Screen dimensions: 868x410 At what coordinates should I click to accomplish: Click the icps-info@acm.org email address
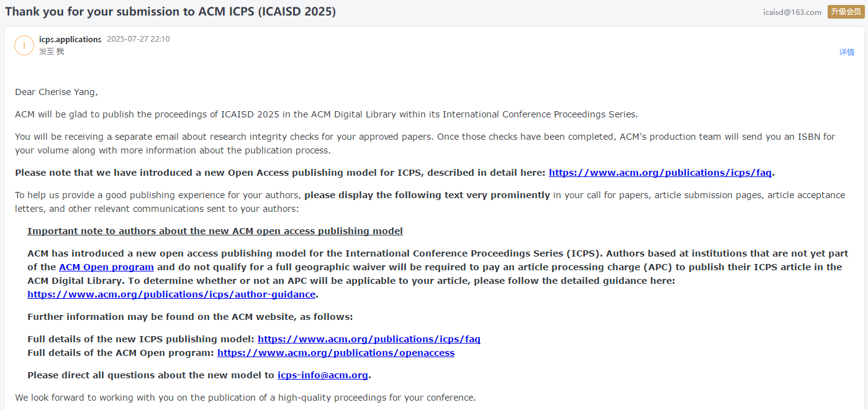pos(323,375)
